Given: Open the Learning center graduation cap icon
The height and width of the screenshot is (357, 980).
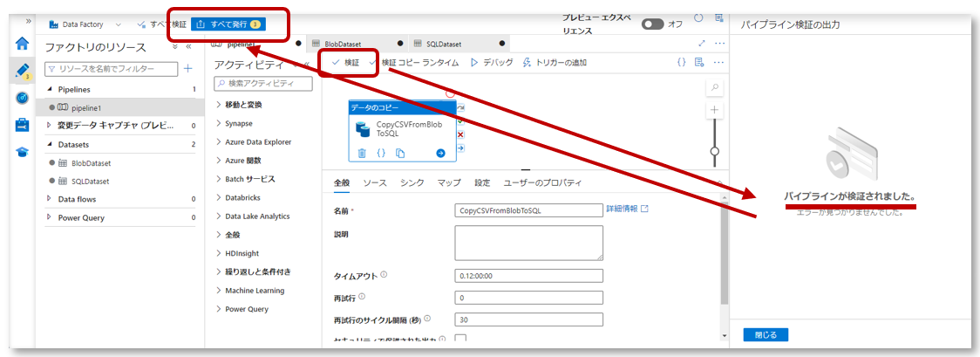Looking at the screenshot, I should tap(23, 152).
